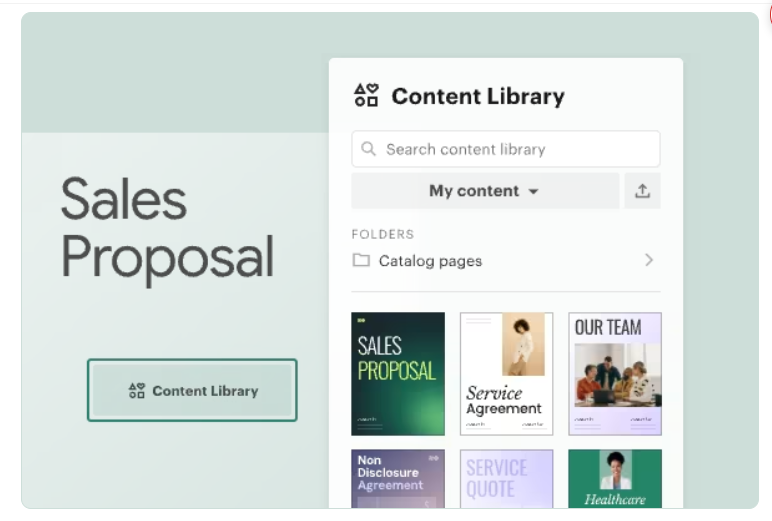This screenshot has width=772, height=521.
Task: Focus the Search content library field
Action: tap(506, 149)
